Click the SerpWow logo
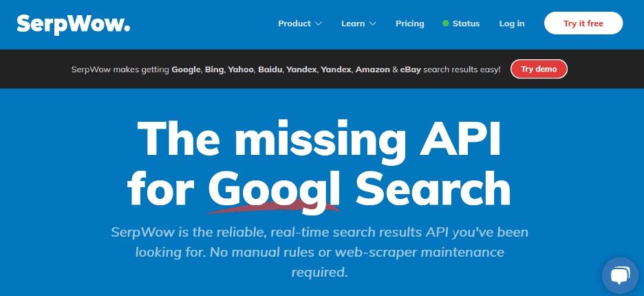 pyautogui.click(x=74, y=23)
